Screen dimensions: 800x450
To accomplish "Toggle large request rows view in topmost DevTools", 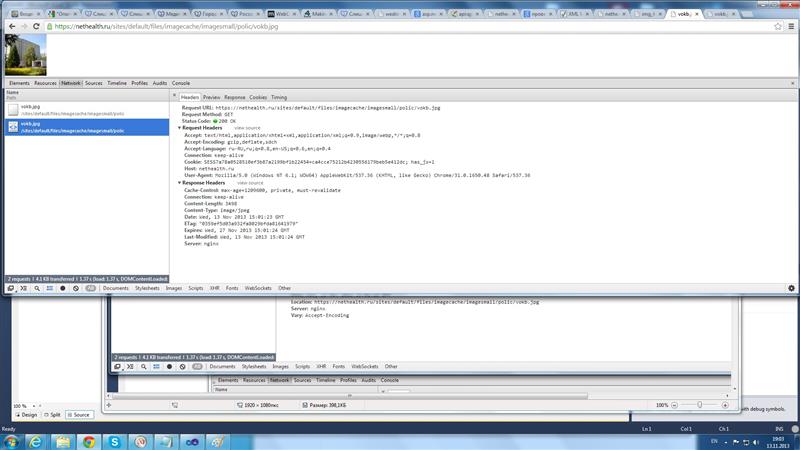I will [49, 287].
